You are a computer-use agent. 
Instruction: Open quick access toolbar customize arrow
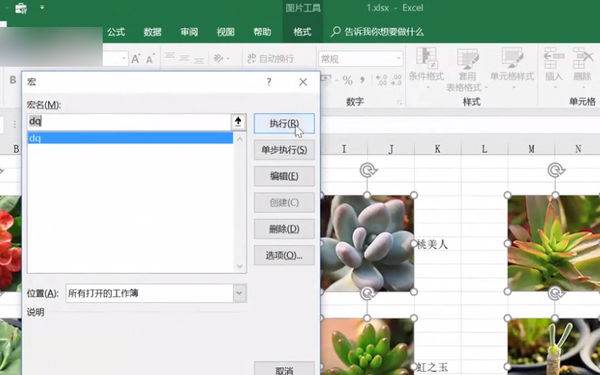point(42,8)
